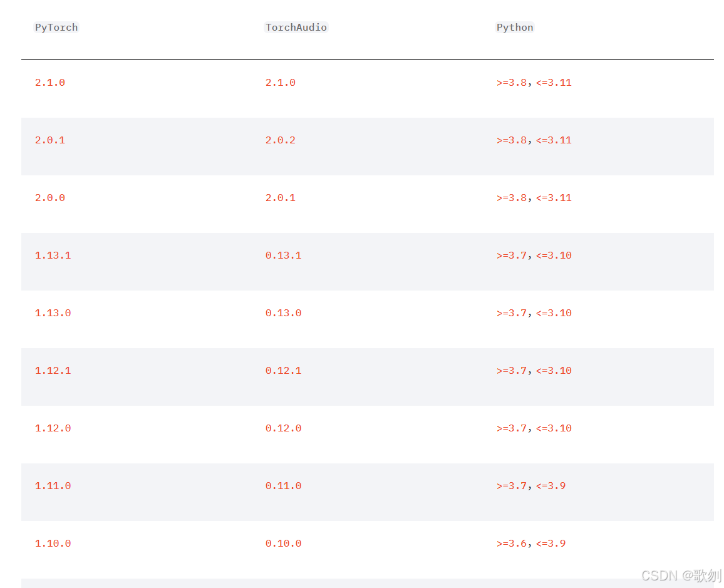The image size is (724, 588).
Task: Select TorchAudio version 2.1.0 cell
Action: [x=281, y=83]
